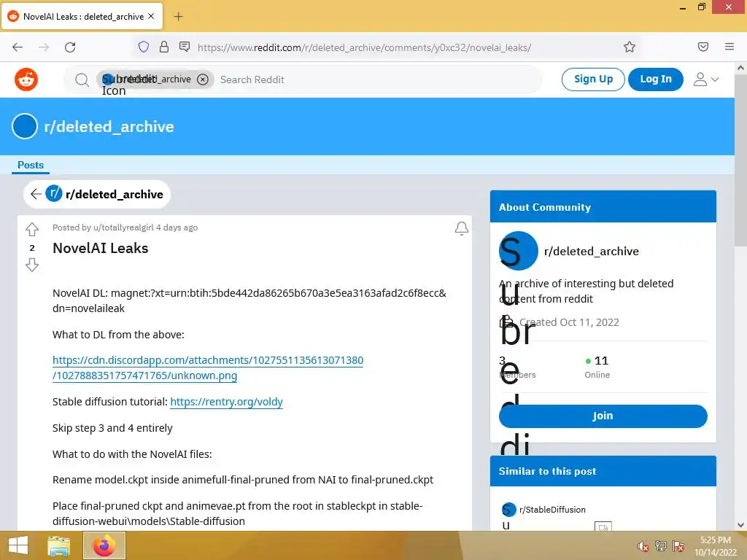Click the Created Oct 11, 2022 text
Screen dimensions: 747x560
pos(569,322)
